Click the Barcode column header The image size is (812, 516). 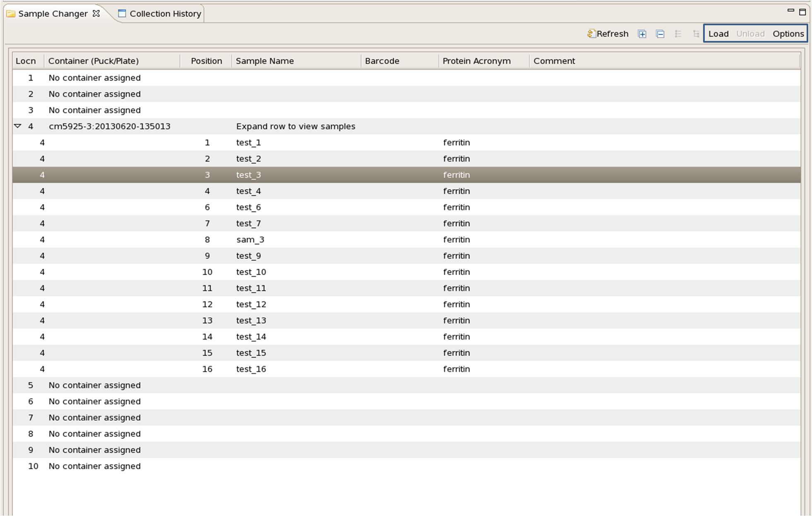[x=382, y=61]
